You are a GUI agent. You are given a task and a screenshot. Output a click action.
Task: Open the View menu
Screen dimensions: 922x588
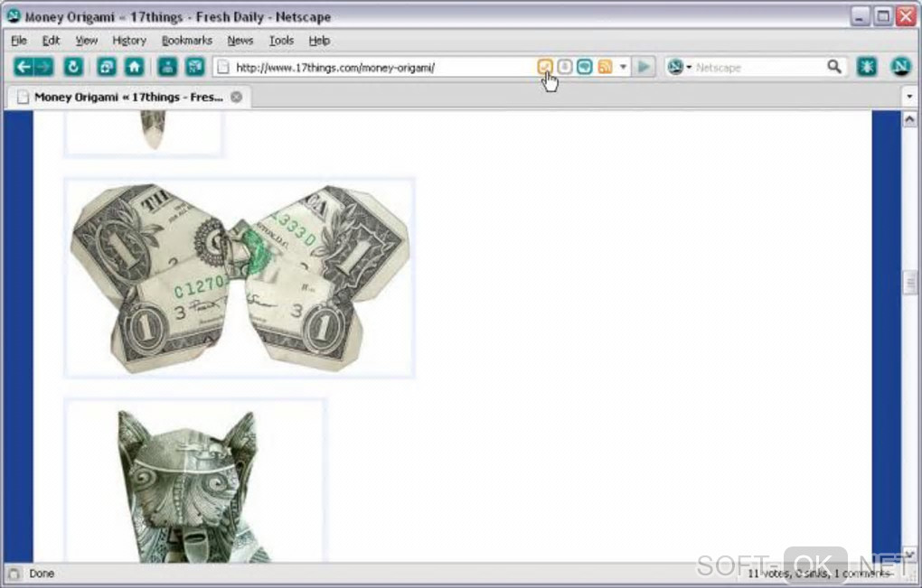pos(87,41)
